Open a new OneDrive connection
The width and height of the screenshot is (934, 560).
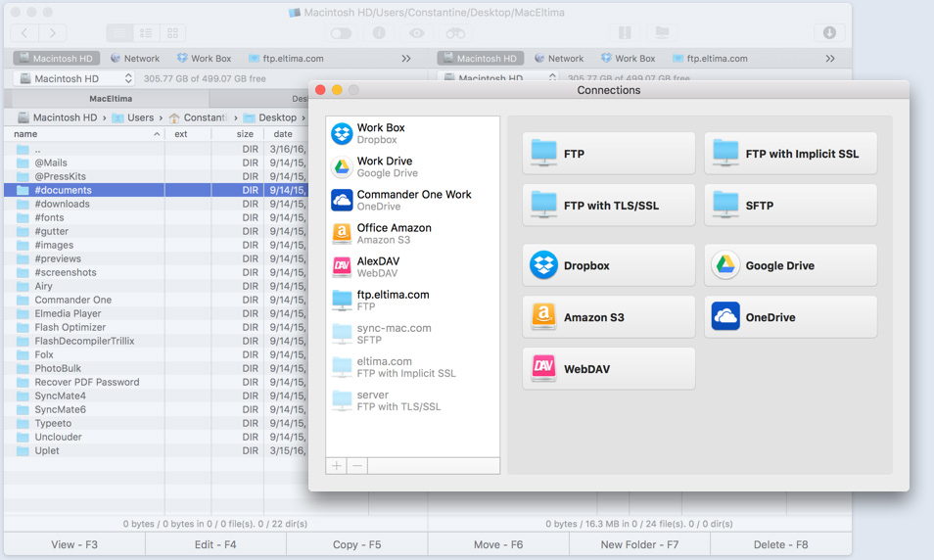790,317
